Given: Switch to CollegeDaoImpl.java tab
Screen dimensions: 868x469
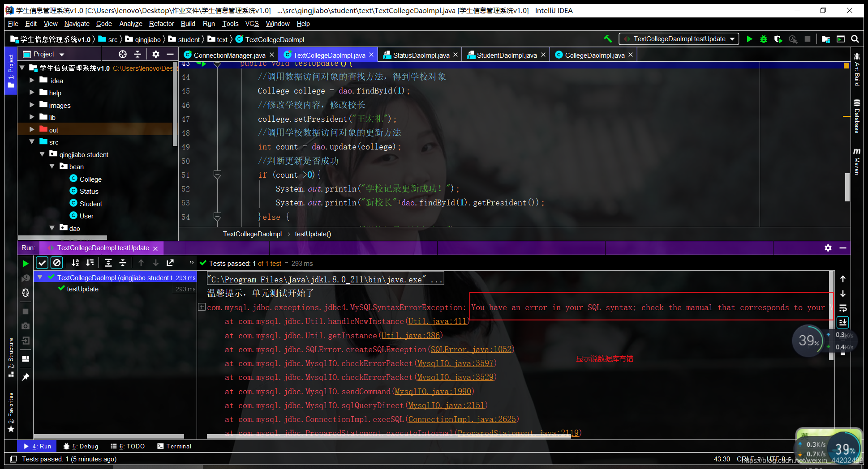Looking at the screenshot, I should 594,55.
